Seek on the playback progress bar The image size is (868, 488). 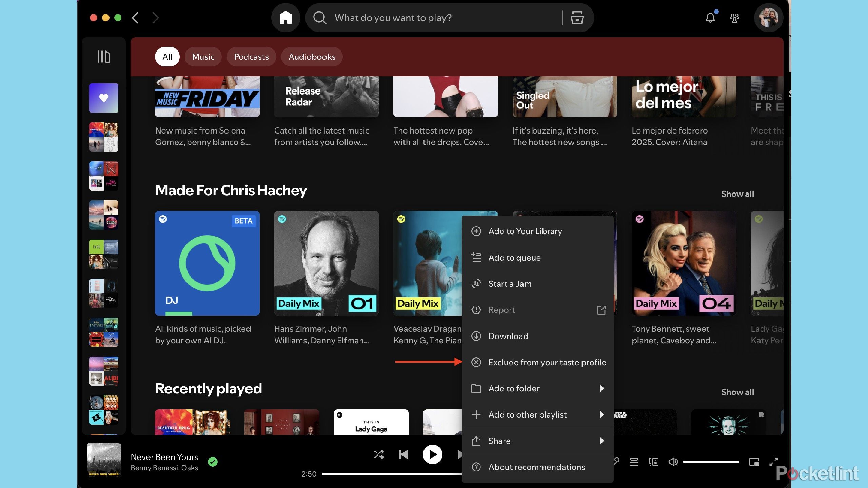coord(392,474)
